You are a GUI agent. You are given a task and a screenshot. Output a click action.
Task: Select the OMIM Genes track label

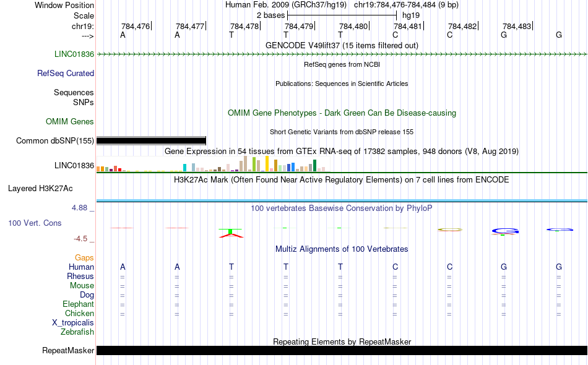pyautogui.click(x=70, y=122)
